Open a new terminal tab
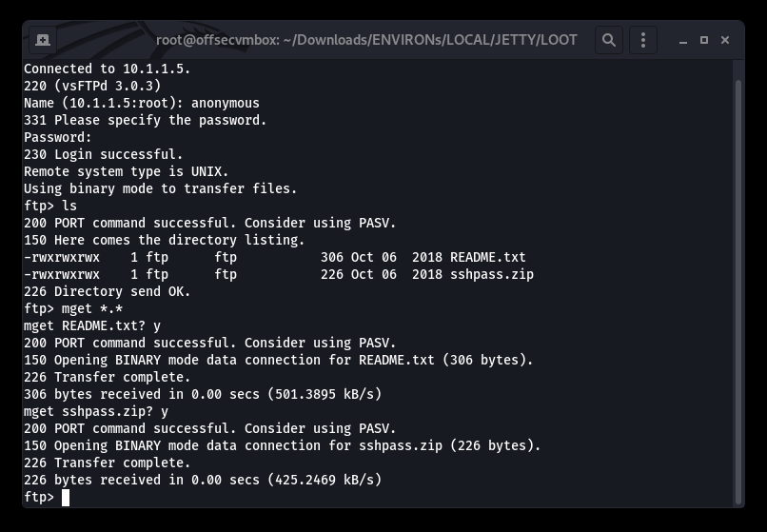Viewport: 767px width, 532px height. (43, 40)
